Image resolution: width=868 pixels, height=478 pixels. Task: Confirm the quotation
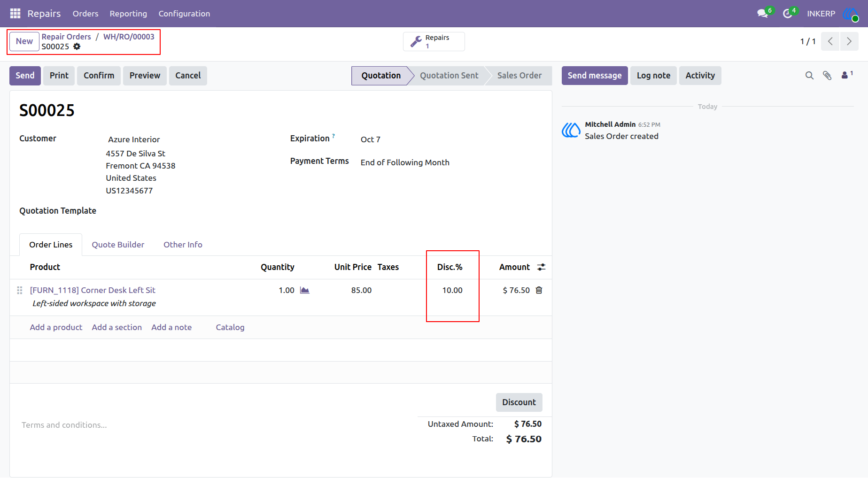pyautogui.click(x=99, y=76)
